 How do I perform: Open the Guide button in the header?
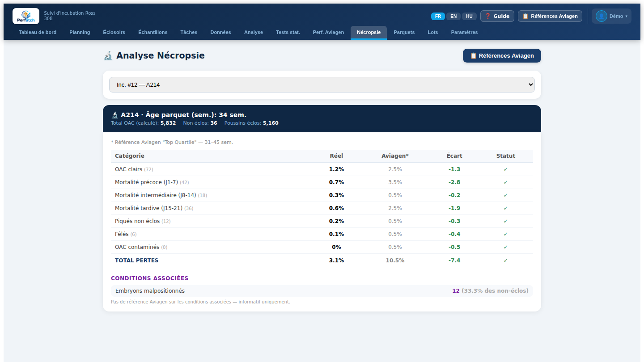click(x=497, y=16)
